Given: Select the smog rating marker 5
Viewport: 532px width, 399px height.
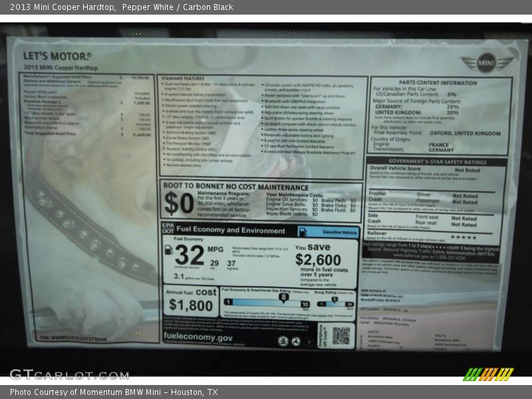Looking at the screenshot, I should 334,300.
